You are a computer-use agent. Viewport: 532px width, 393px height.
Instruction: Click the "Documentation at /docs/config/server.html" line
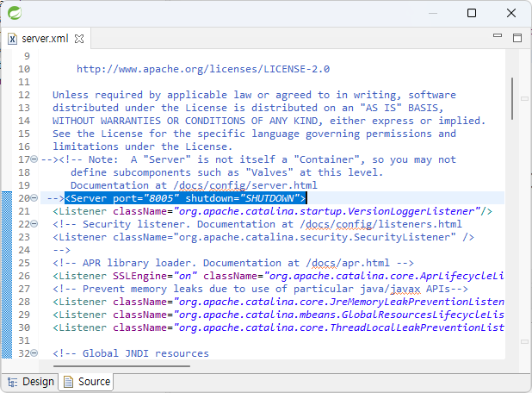click(194, 185)
